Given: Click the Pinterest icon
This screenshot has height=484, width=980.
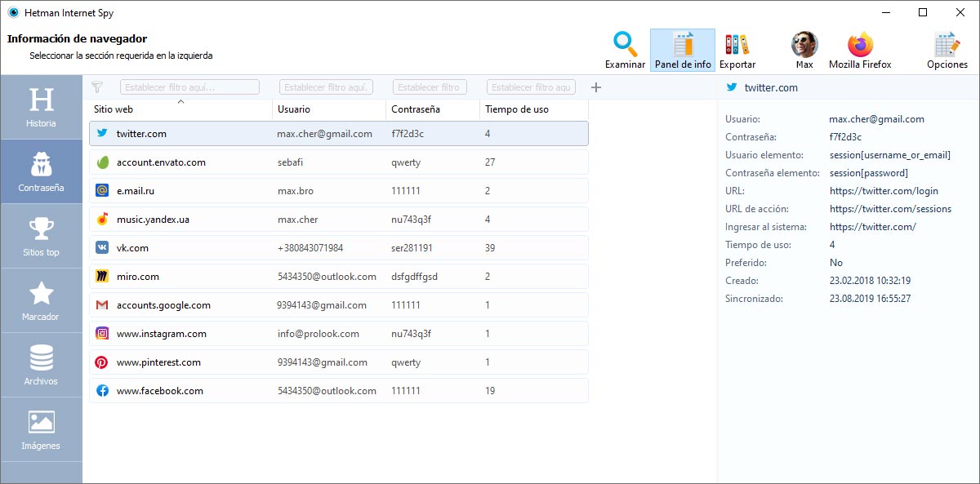Looking at the screenshot, I should click(x=102, y=362).
